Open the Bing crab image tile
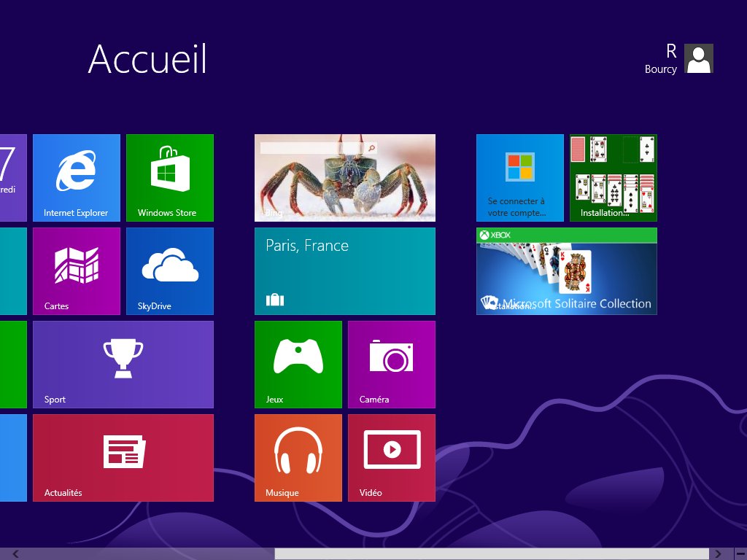Screen dimensions: 747x560 345,178
